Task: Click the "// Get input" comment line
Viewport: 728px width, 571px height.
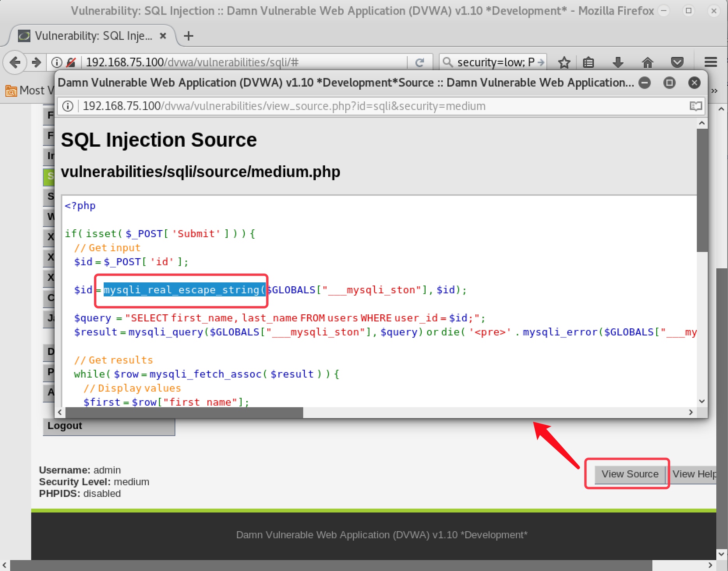Action: [107, 248]
